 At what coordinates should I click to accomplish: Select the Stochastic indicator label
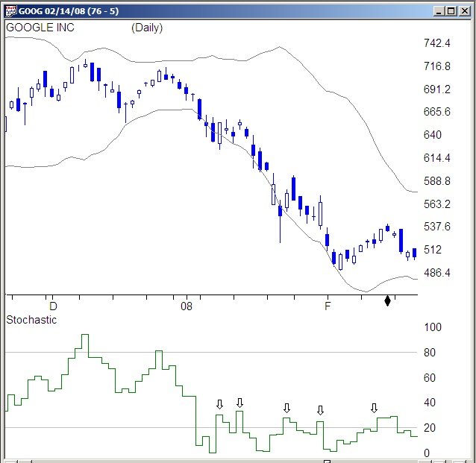pyautogui.click(x=31, y=320)
